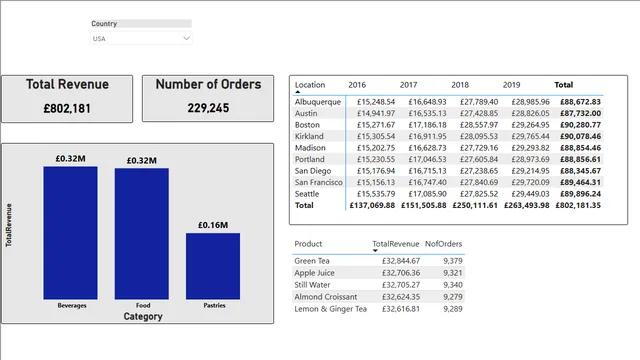Click the £0.16M label above Pastries
640x360 pixels.
pos(213,225)
